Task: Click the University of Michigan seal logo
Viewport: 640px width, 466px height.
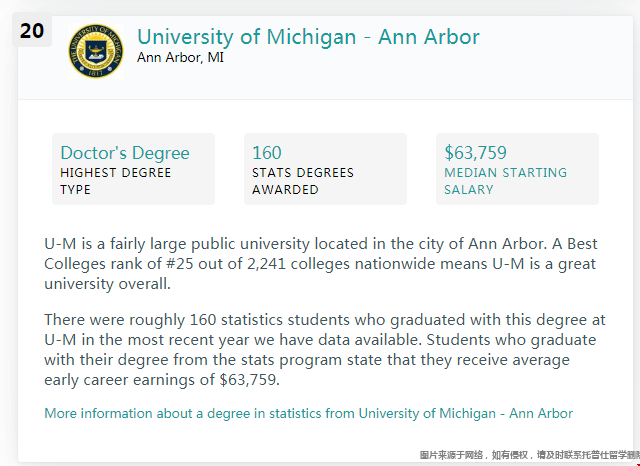Action: tap(96, 51)
